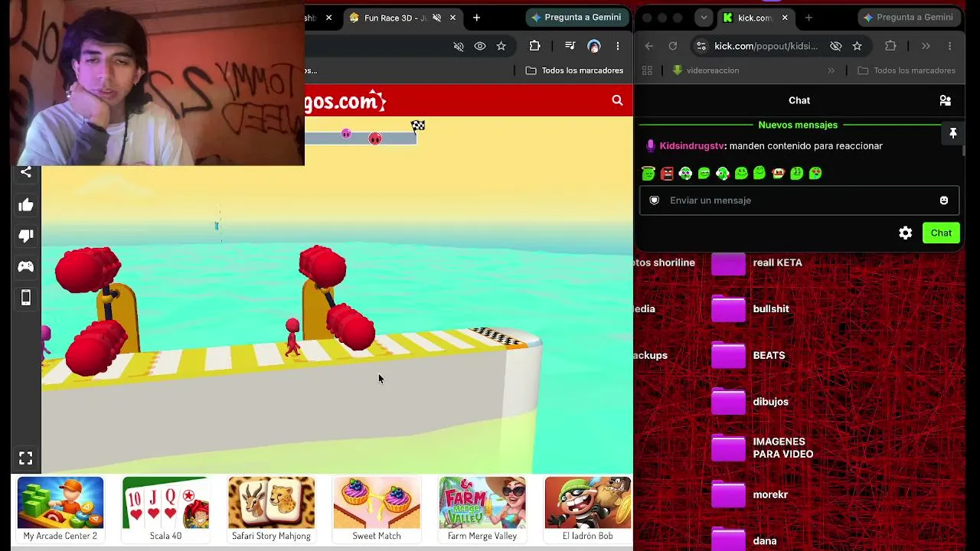The width and height of the screenshot is (980, 551).
Task: Open the videoreaccion bookmark
Action: [x=705, y=70]
